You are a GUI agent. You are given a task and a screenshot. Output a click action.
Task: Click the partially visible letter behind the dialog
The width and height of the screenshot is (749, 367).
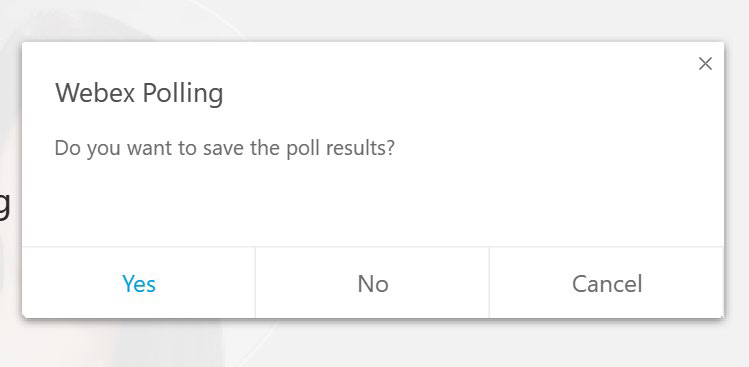coord(5,206)
